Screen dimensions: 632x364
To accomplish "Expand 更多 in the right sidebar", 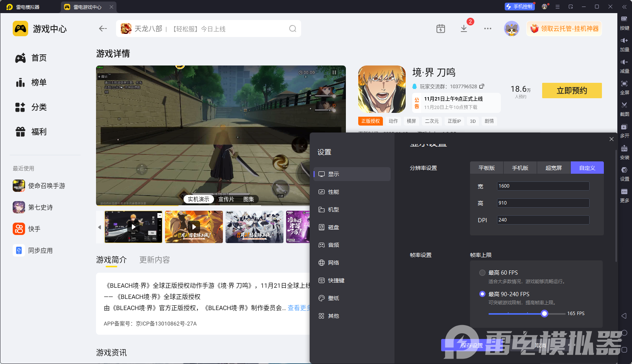I will [x=624, y=192].
